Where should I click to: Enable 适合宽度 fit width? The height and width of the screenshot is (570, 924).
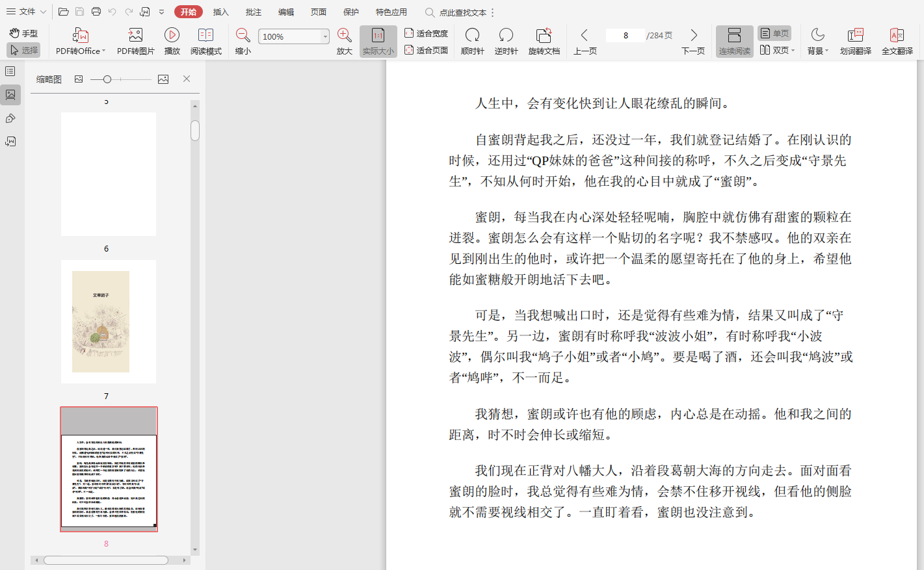(427, 33)
